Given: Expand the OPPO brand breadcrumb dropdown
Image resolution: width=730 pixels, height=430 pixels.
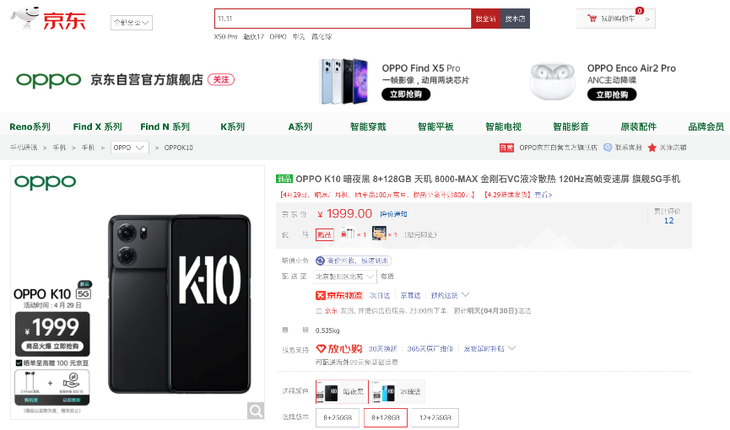Looking at the screenshot, I should point(129,148).
